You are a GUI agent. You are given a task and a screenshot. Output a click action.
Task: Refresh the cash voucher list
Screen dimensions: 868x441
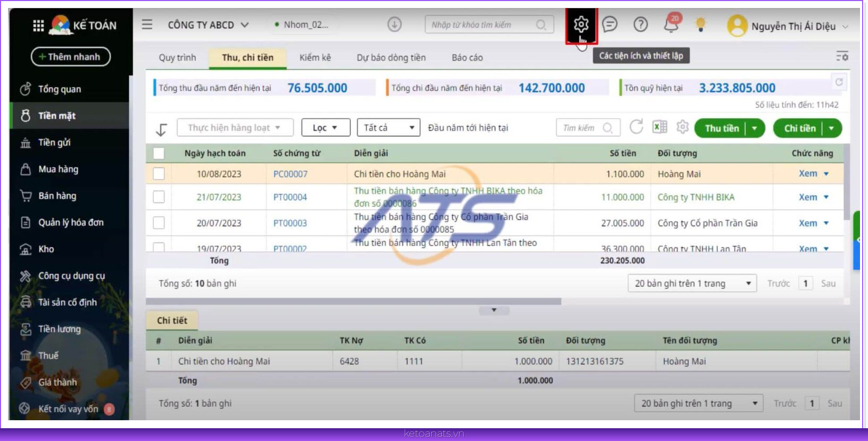[636, 127]
